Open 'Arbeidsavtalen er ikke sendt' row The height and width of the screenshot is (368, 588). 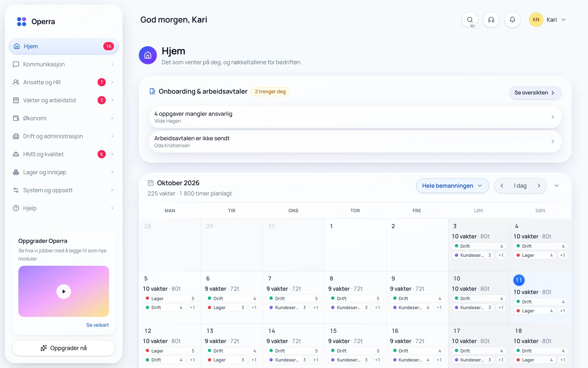tap(355, 142)
